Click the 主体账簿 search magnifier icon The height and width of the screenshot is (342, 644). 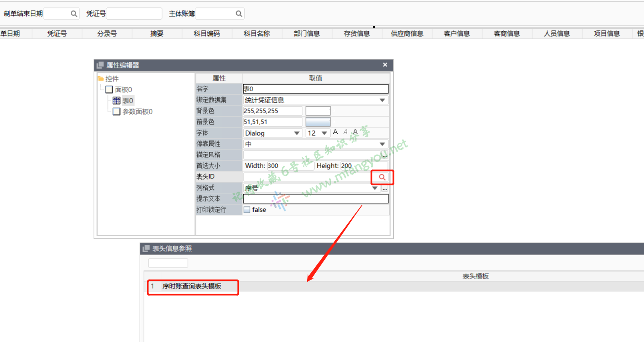click(239, 14)
